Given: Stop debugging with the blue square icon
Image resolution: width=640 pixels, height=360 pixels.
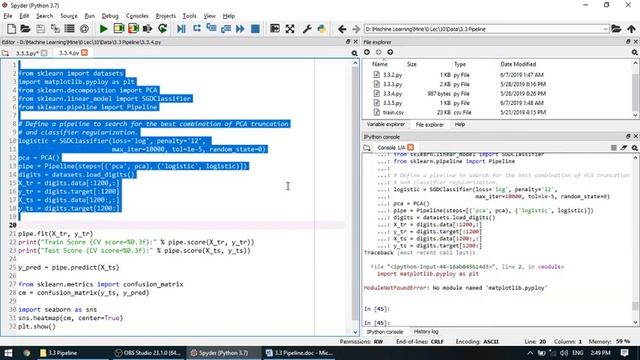Looking at the screenshot, I should pyautogui.click(x=255, y=29).
